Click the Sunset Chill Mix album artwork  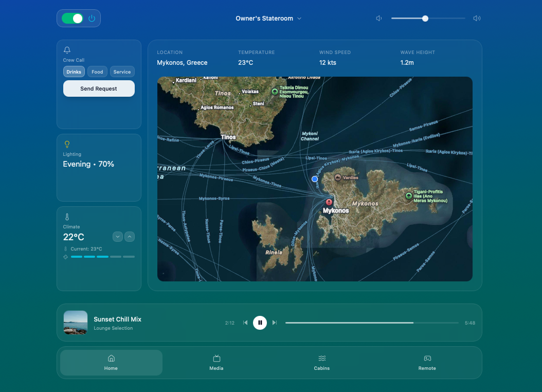[x=76, y=323]
